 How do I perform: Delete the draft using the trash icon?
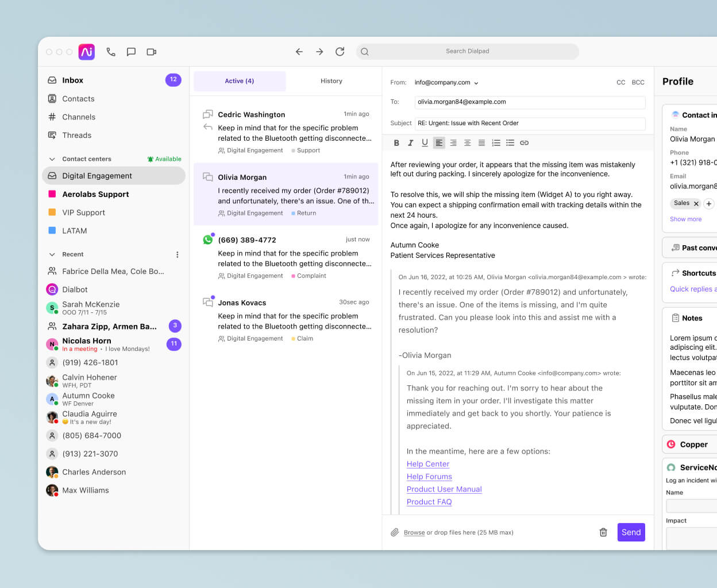point(603,532)
